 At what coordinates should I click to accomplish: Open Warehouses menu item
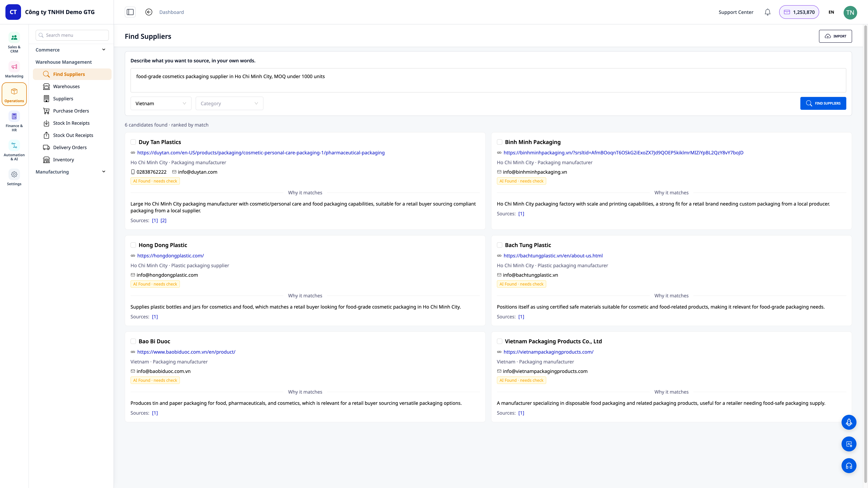click(x=72, y=87)
